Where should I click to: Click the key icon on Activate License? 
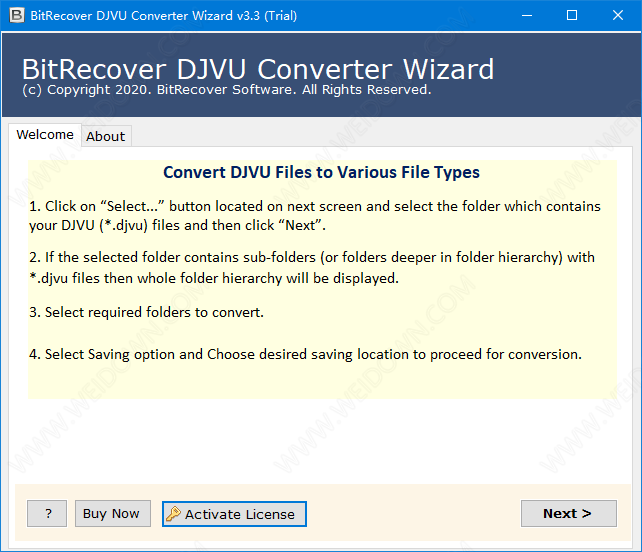173,514
